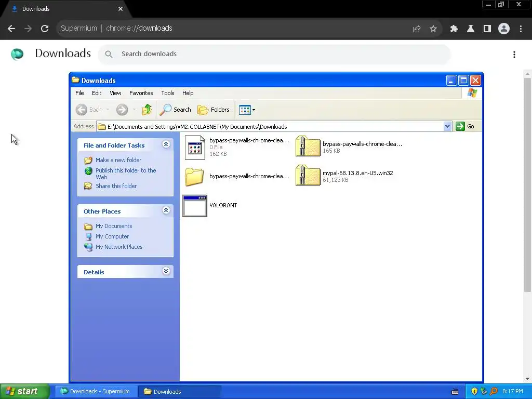Switch to Downloads - Supermium taskbar button
This screenshot has width=532, height=399.
(x=96, y=392)
